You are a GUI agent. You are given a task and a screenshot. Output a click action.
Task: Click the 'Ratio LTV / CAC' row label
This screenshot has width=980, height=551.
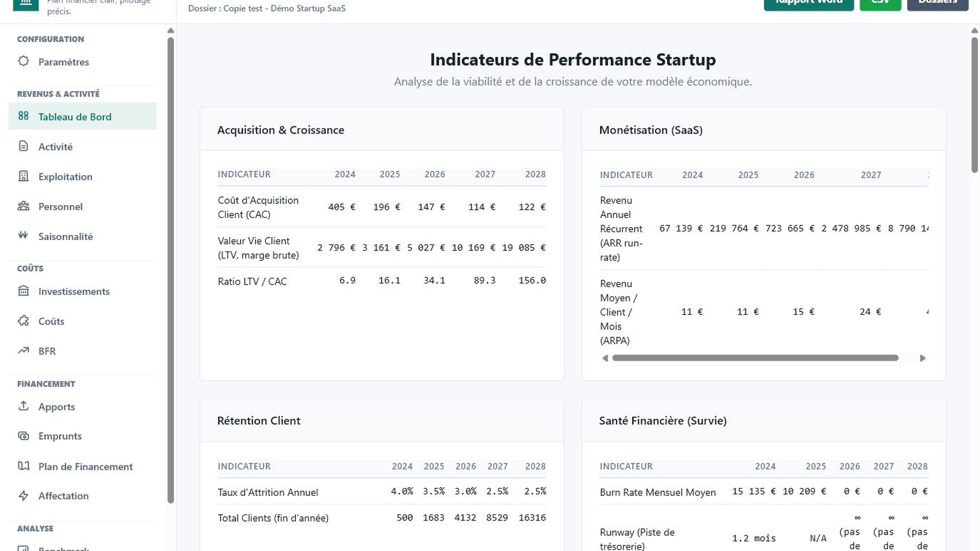pyautogui.click(x=252, y=282)
